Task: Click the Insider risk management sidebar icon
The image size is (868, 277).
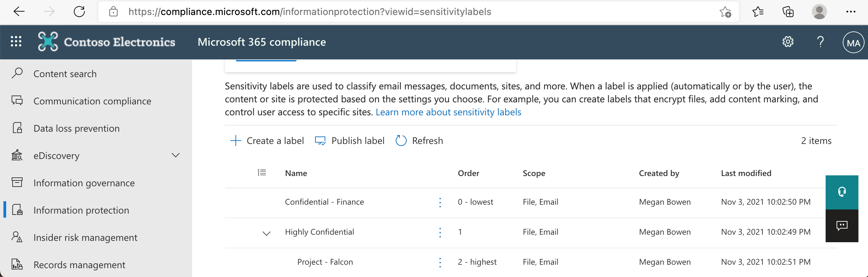Action: tap(17, 237)
